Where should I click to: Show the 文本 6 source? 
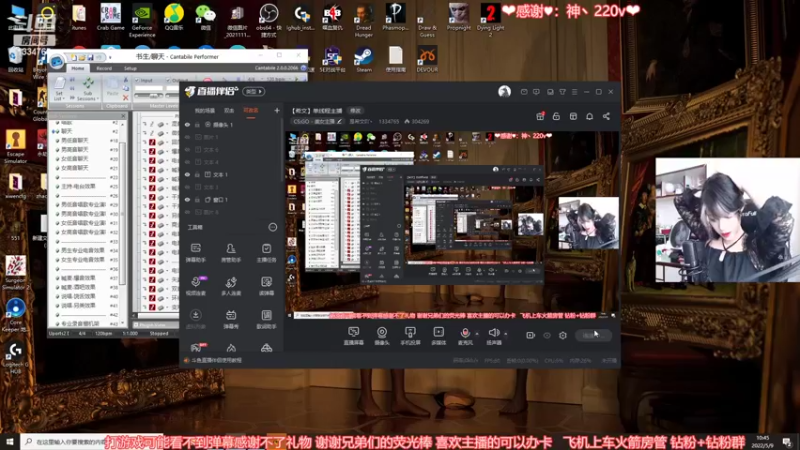[x=187, y=149]
